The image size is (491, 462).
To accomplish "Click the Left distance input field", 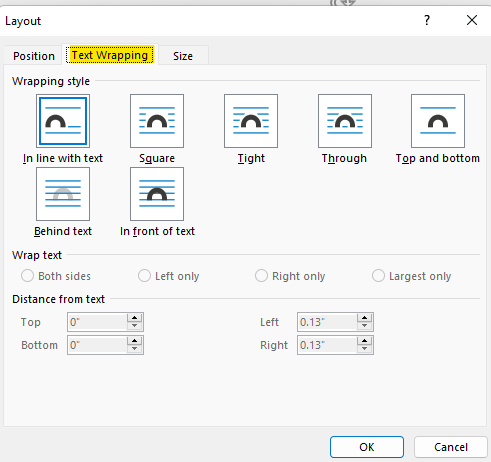I will click(327, 322).
